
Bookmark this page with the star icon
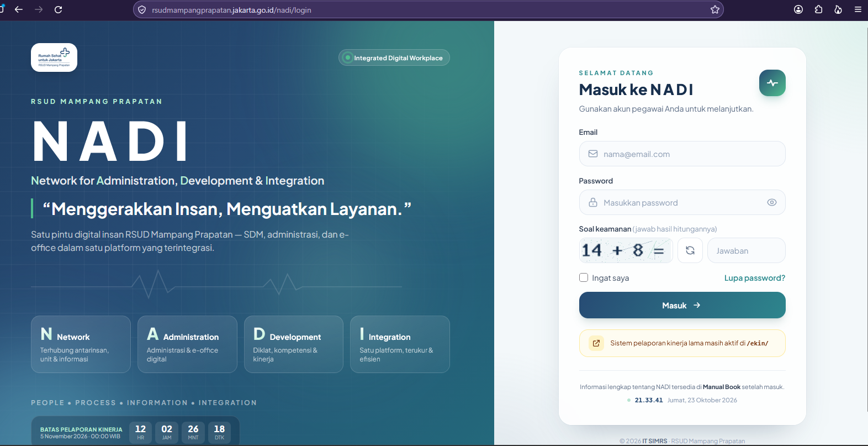click(x=715, y=9)
